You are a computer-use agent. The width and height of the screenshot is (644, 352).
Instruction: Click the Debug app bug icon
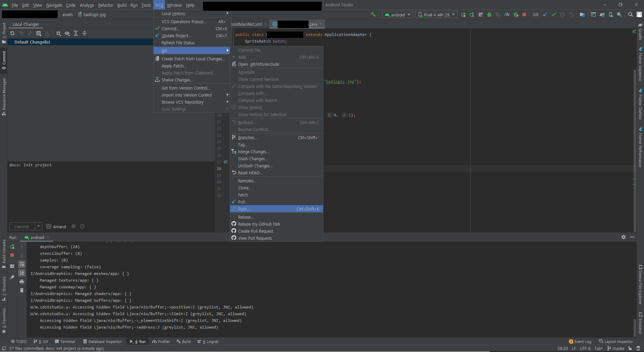pyautogui.click(x=489, y=15)
